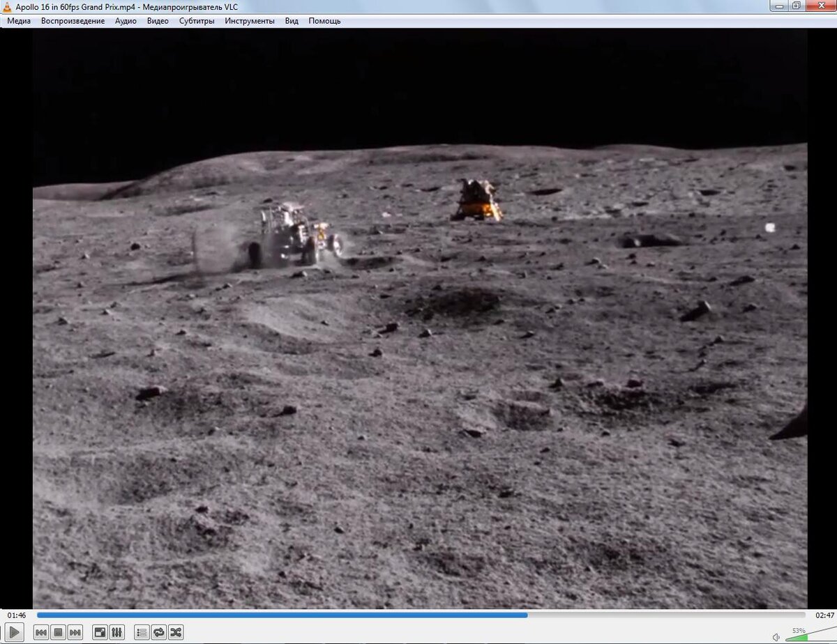
Task: Open the Вид menu
Action: [292, 21]
